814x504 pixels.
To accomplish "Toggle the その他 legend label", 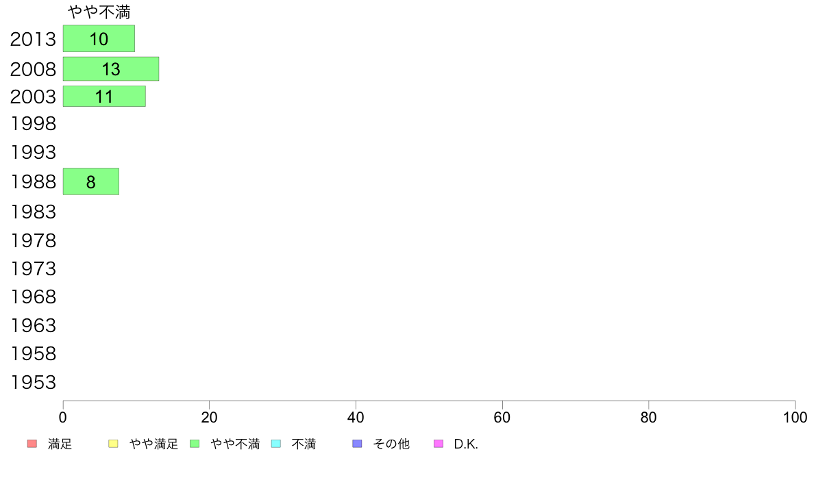I will pos(391,444).
